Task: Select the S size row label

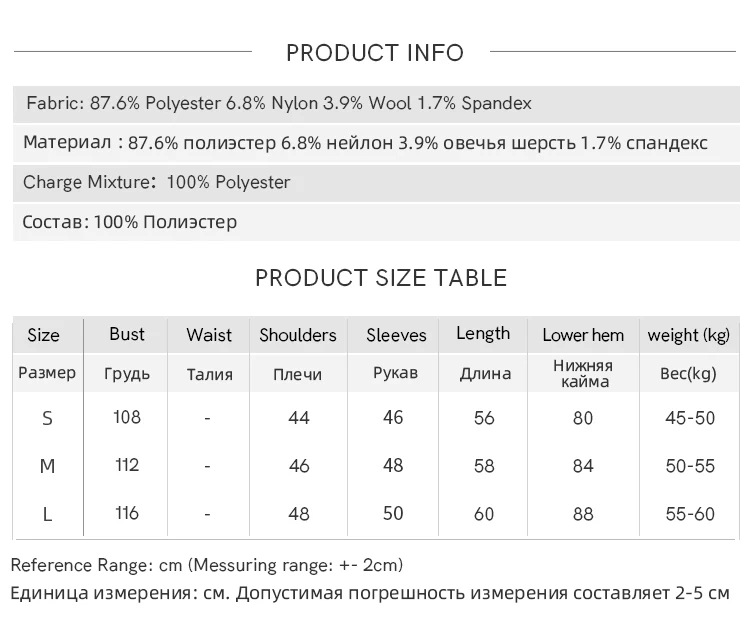Action: (47, 418)
